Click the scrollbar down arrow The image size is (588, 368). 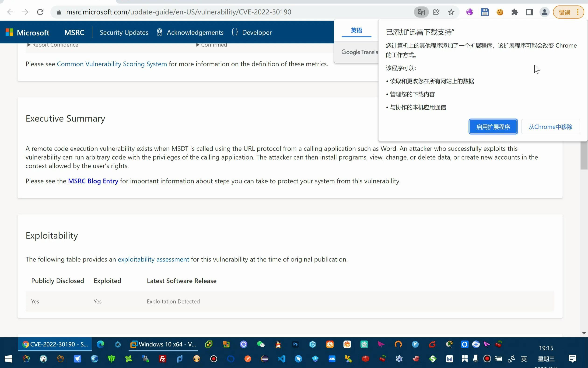pos(584,333)
